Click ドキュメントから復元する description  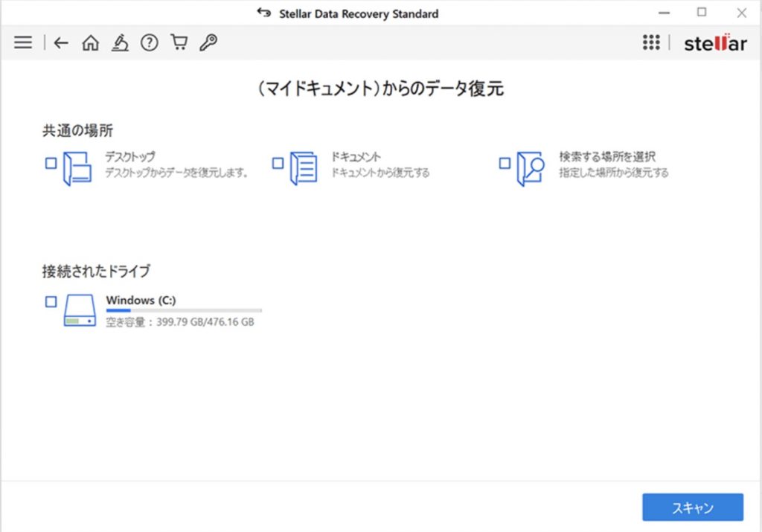click(380, 173)
